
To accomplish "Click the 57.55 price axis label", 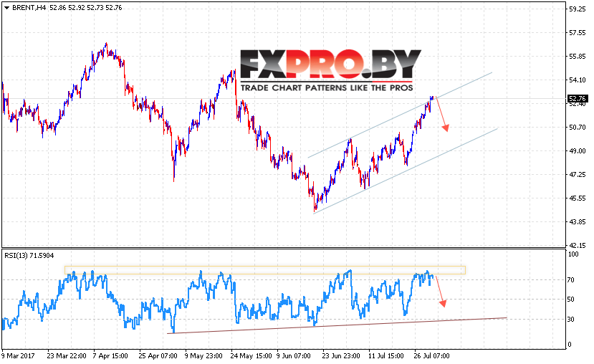I will pyautogui.click(x=578, y=33).
